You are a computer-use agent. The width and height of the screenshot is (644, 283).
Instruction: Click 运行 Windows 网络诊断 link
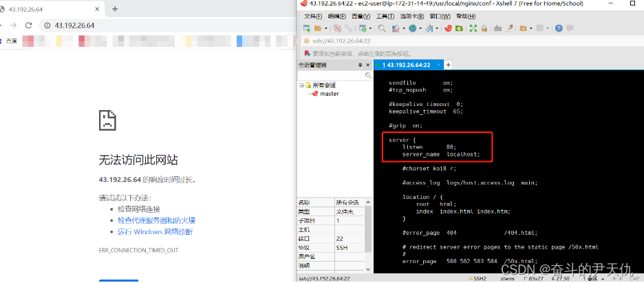(x=155, y=231)
